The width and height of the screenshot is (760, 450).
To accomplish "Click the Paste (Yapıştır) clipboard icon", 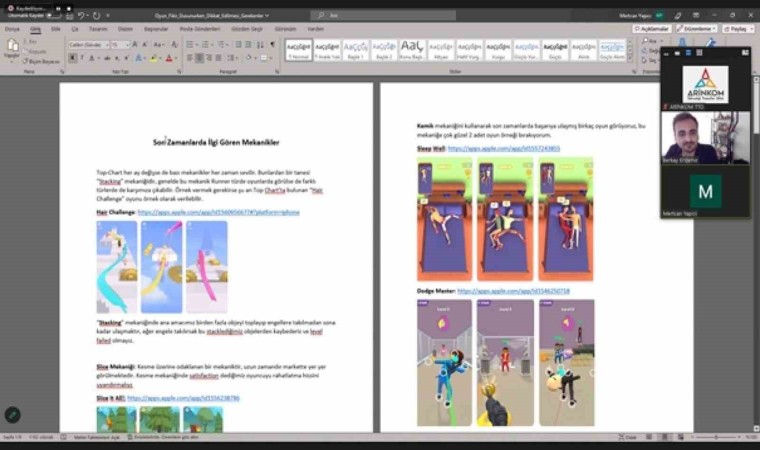I will pyautogui.click(x=13, y=48).
